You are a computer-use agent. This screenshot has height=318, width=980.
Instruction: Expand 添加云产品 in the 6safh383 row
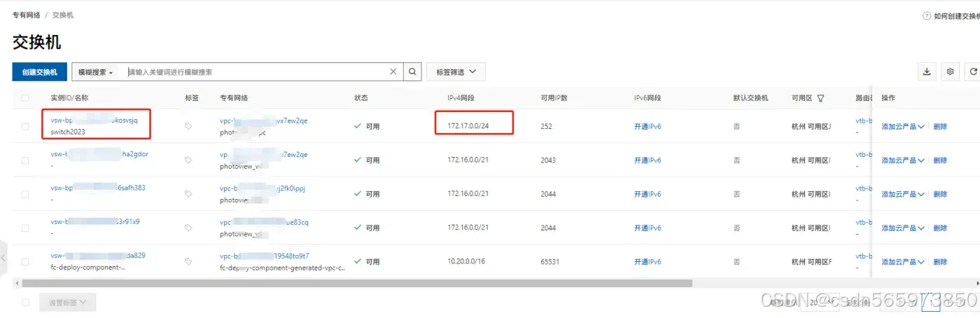tap(903, 194)
